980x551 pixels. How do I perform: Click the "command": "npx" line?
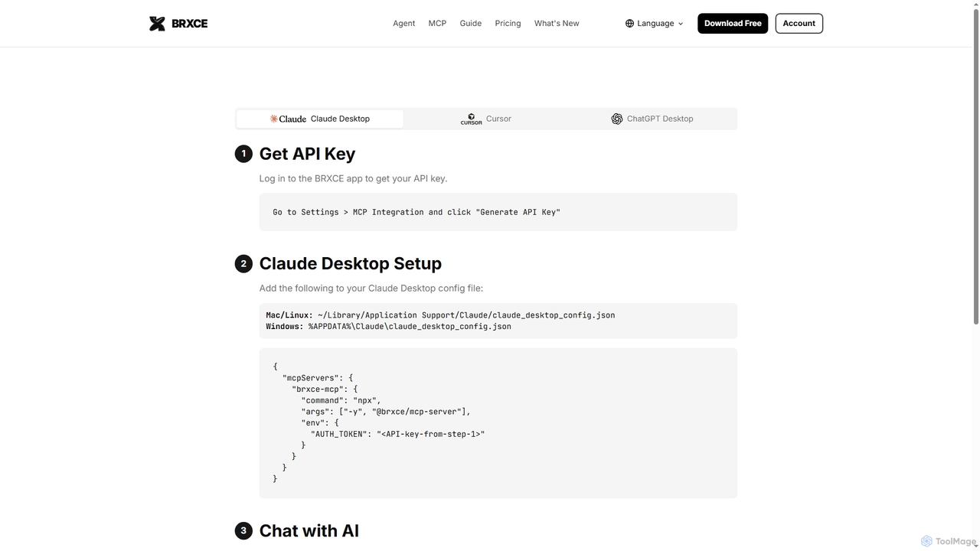(341, 400)
